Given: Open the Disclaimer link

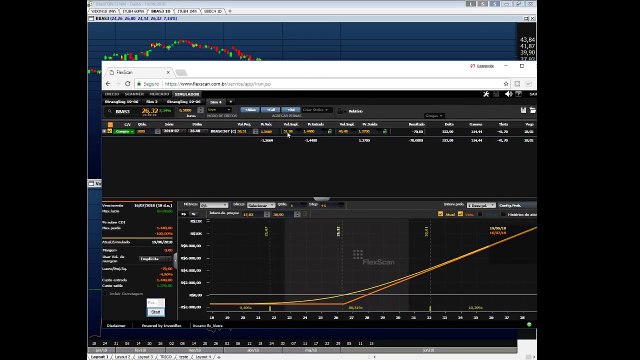Looking at the screenshot, I should click(x=116, y=325).
